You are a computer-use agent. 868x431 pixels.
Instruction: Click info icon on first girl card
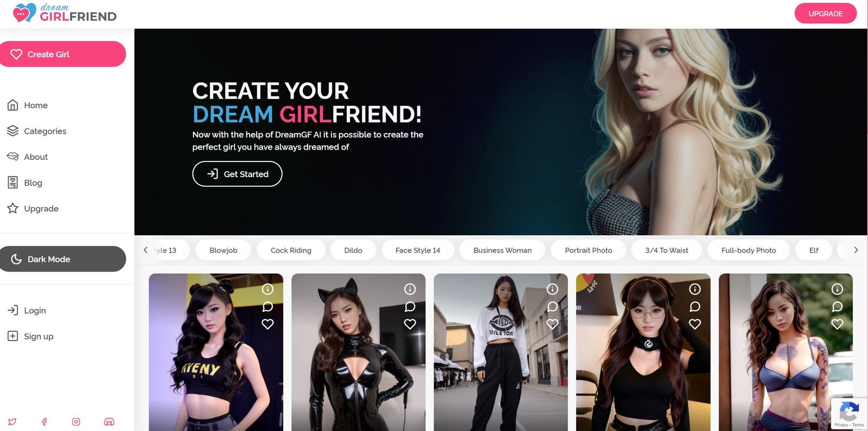coord(267,290)
